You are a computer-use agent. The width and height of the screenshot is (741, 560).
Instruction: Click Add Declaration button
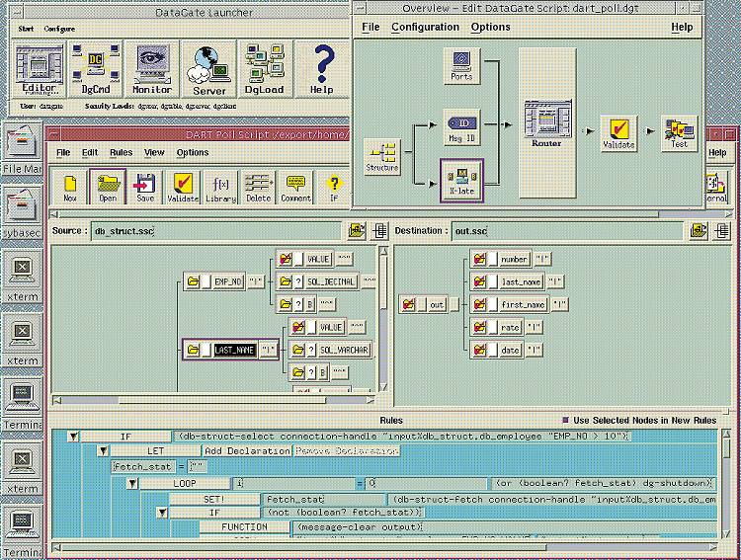[x=247, y=450]
